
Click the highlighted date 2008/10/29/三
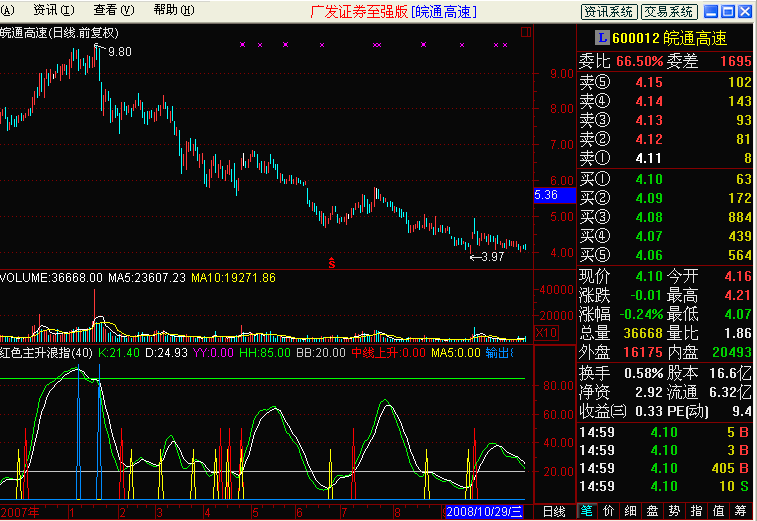click(x=484, y=512)
